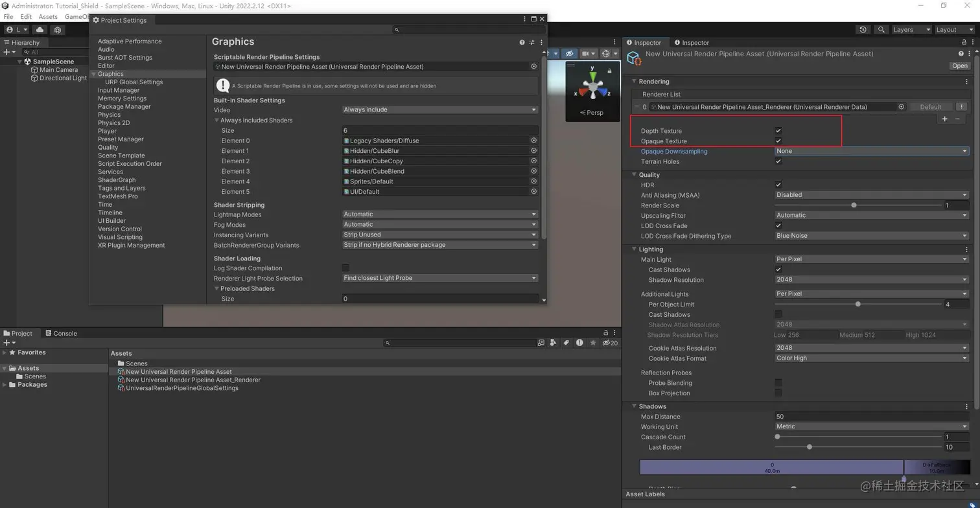Click object picker for Element 5 UI/Default

533,192
